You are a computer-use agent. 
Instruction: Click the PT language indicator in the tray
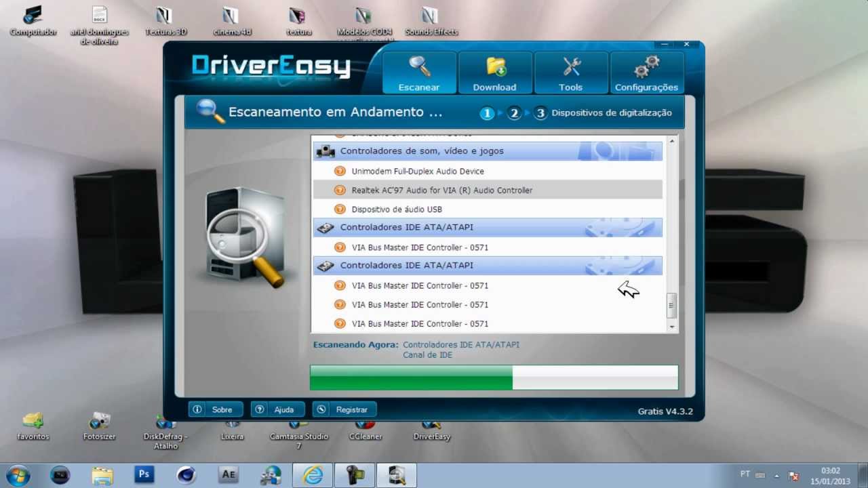[x=745, y=475]
